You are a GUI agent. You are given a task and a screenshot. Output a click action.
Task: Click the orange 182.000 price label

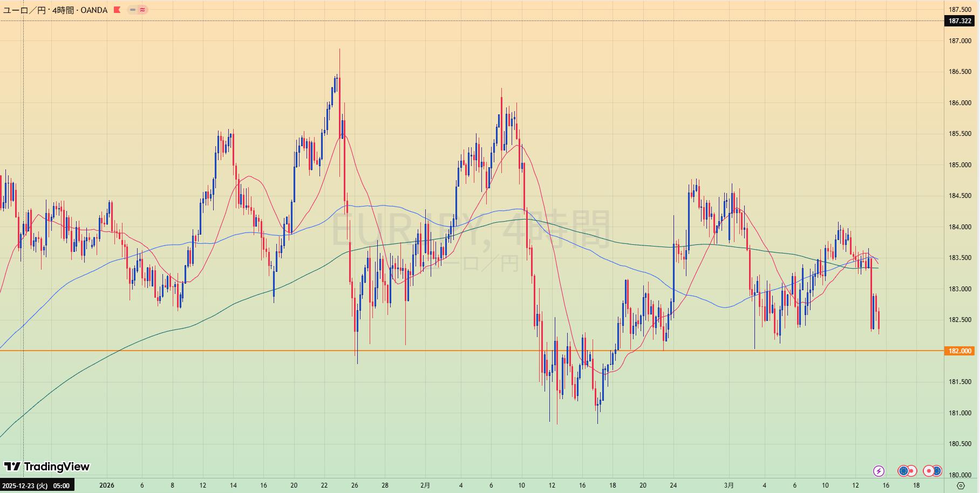coord(959,351)
